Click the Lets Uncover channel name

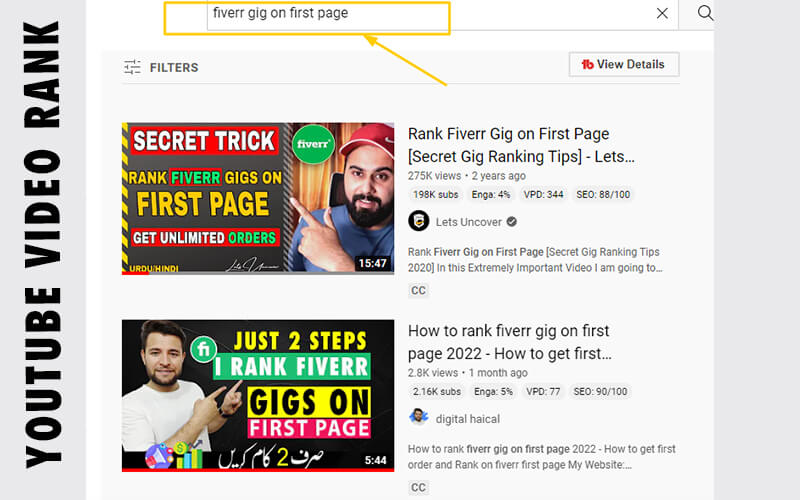[x=468, y=222]
